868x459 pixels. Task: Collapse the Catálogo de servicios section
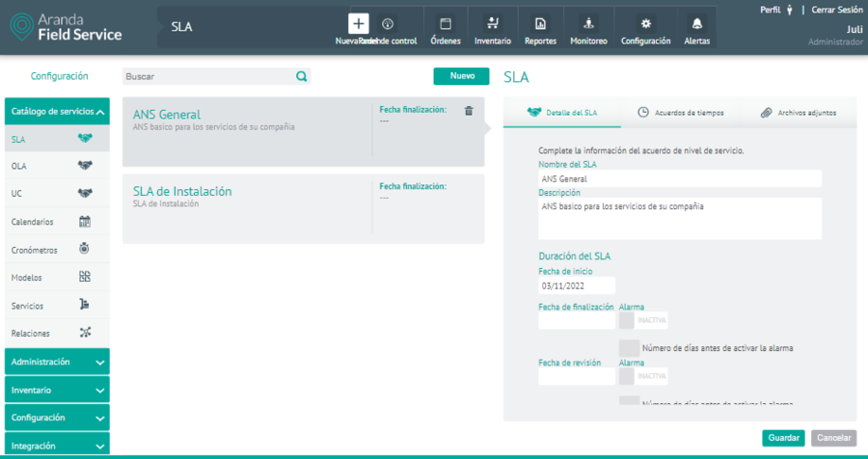[x=57, y=111]
